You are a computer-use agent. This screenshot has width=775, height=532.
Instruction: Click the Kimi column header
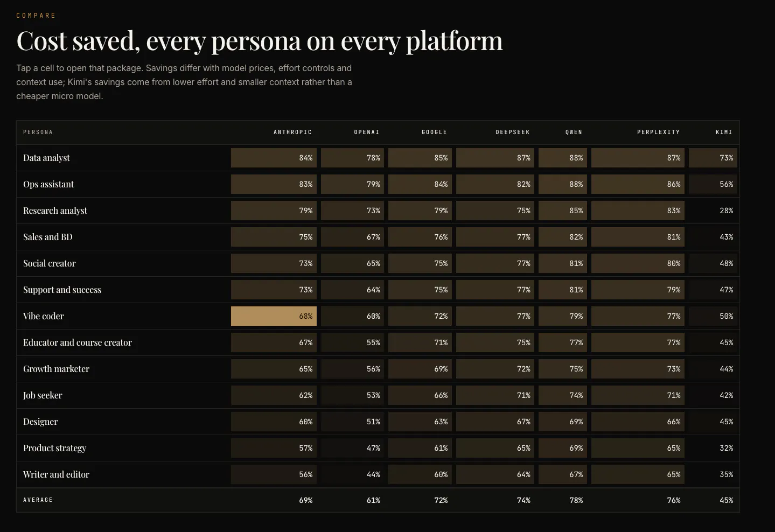724,132
